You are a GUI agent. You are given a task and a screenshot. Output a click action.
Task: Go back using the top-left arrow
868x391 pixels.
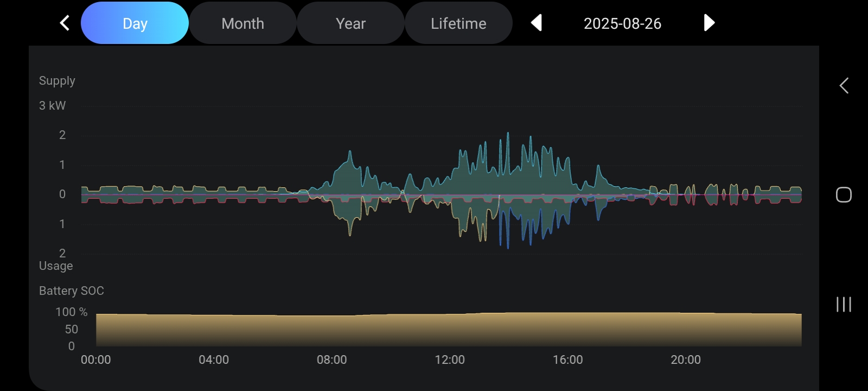coord(65,23)
